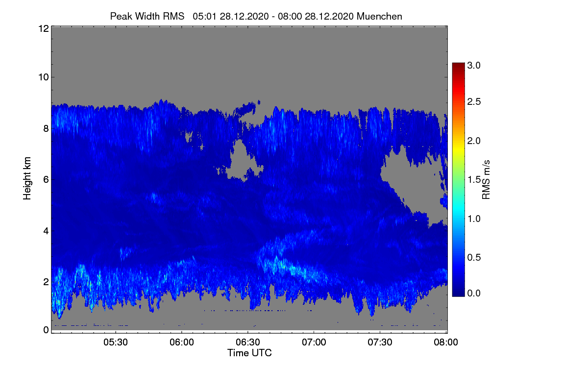588x392 pixels.
Task: Click the dark red top of the colorbar
Action: point(458,66)
